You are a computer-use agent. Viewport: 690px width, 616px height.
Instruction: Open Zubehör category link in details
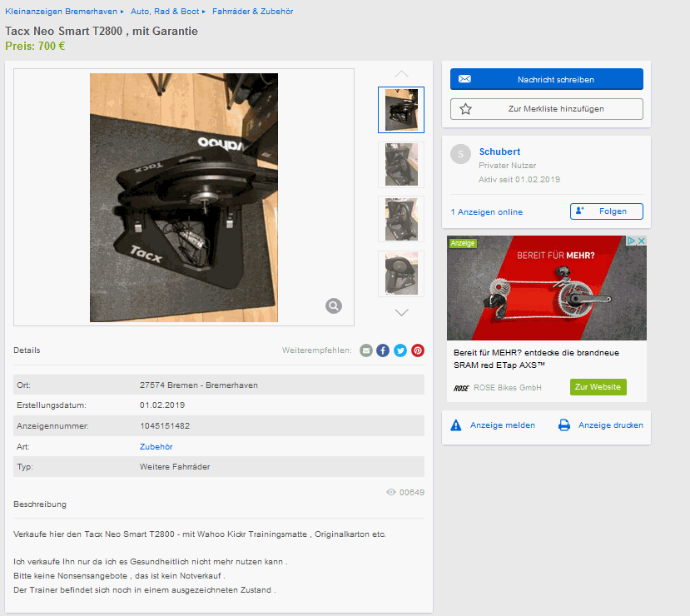click(156, 446)
